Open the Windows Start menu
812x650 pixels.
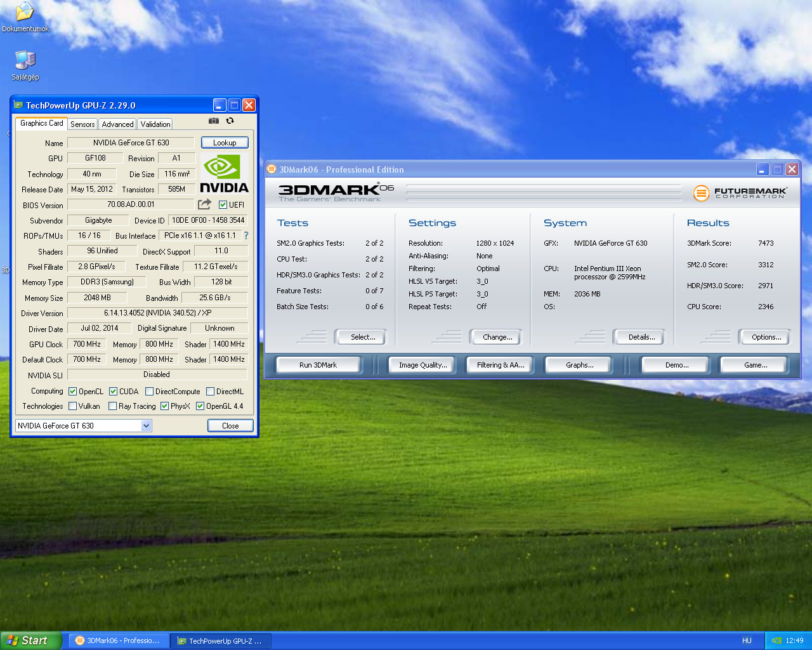[x=30, y=640]
